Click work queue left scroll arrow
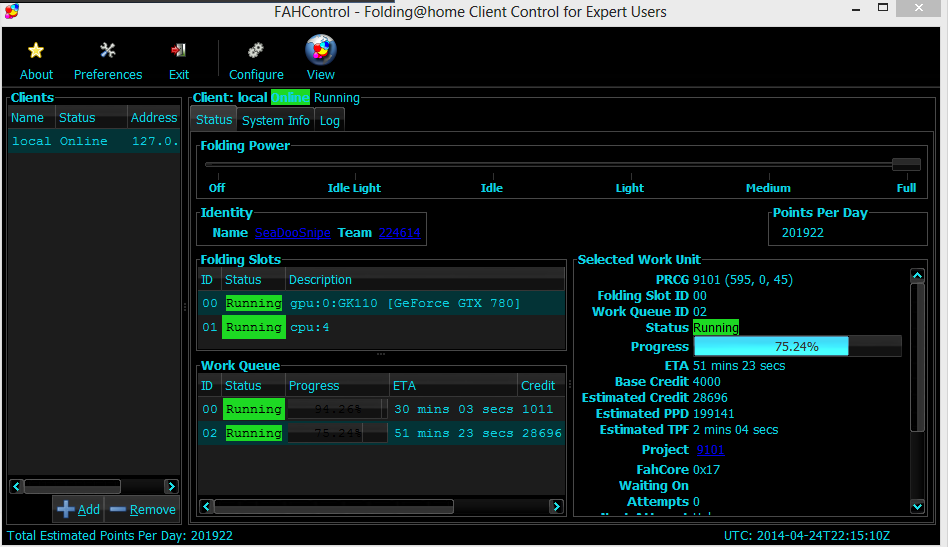 click(206, 507)
